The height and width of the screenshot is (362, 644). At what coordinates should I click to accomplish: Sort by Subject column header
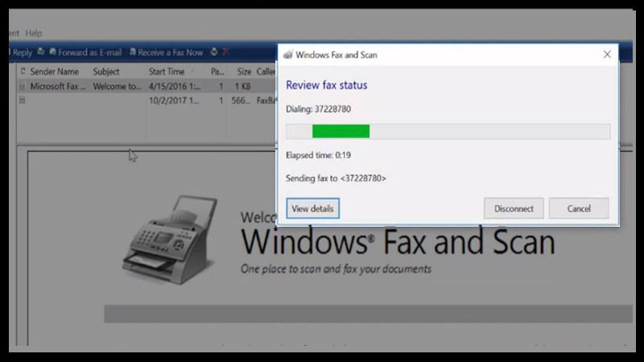(x=106, y=72)
